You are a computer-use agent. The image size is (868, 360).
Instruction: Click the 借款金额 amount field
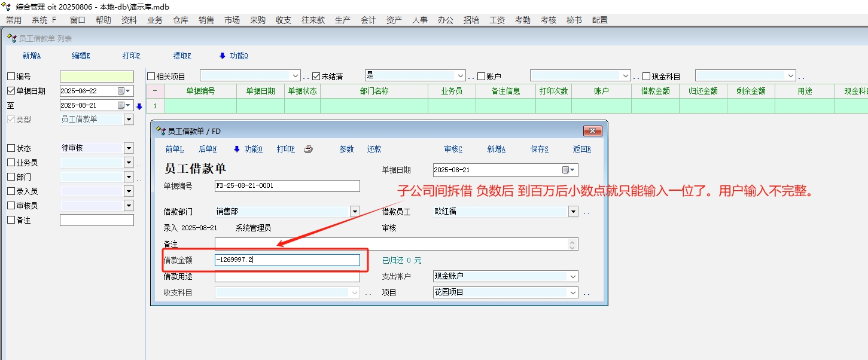(x=287, y=260)
